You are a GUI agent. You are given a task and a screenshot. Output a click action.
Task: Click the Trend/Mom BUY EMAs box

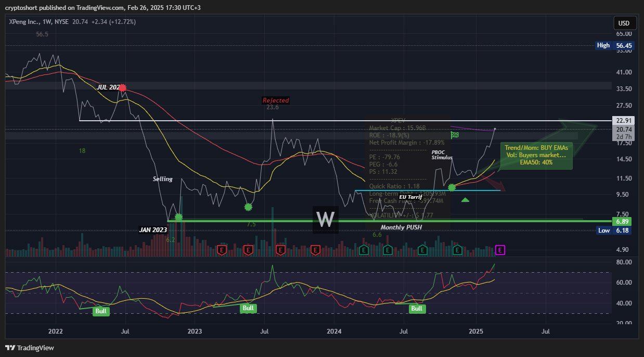tap(536, 155)
